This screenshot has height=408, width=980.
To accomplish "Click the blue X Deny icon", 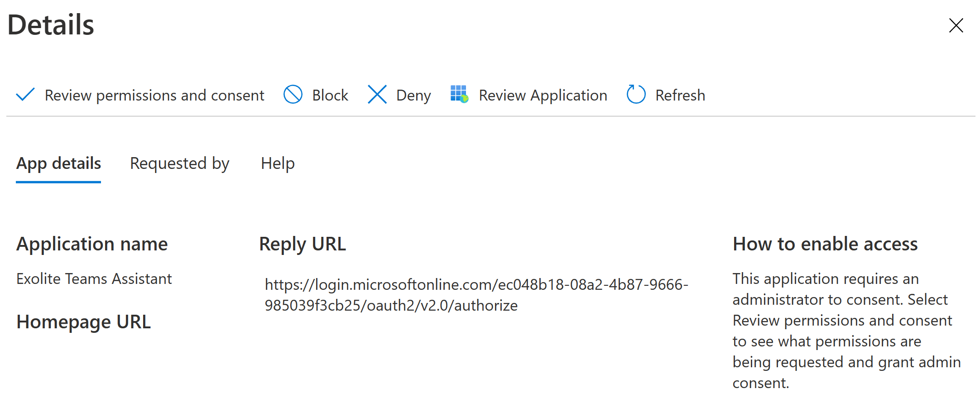I will tap(377, 95).
